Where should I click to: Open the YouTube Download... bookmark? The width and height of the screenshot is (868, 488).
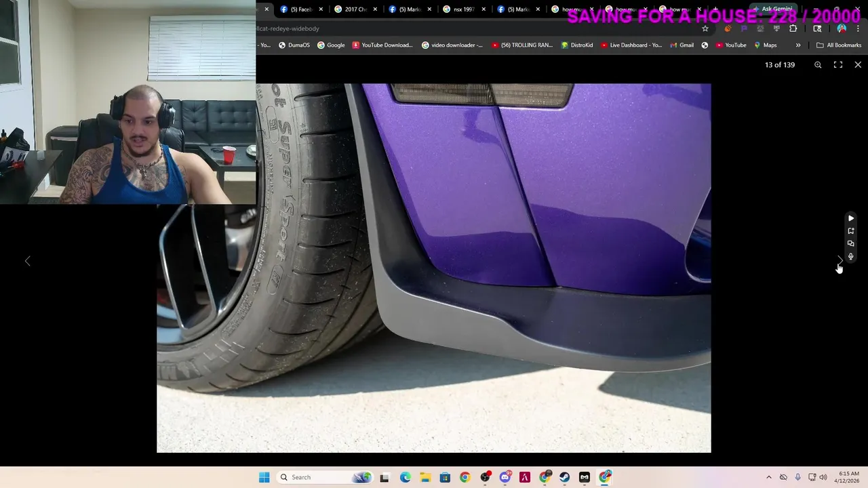382,45
